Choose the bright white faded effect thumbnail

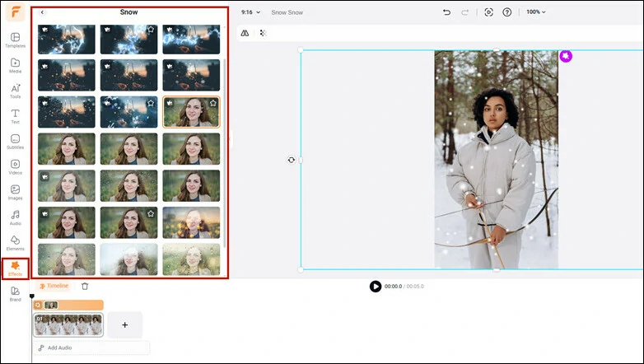click(129, 259)
